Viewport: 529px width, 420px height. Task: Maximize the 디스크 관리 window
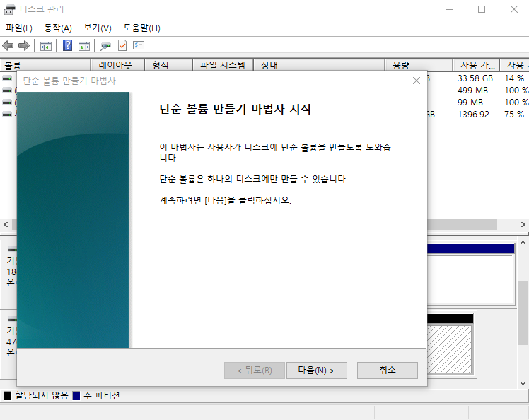click(x=482, y=9)
